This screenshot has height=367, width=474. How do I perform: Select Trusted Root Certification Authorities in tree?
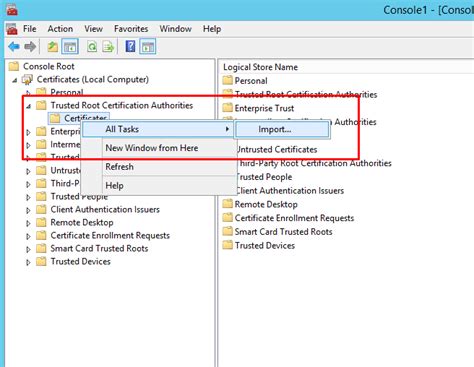122,105
